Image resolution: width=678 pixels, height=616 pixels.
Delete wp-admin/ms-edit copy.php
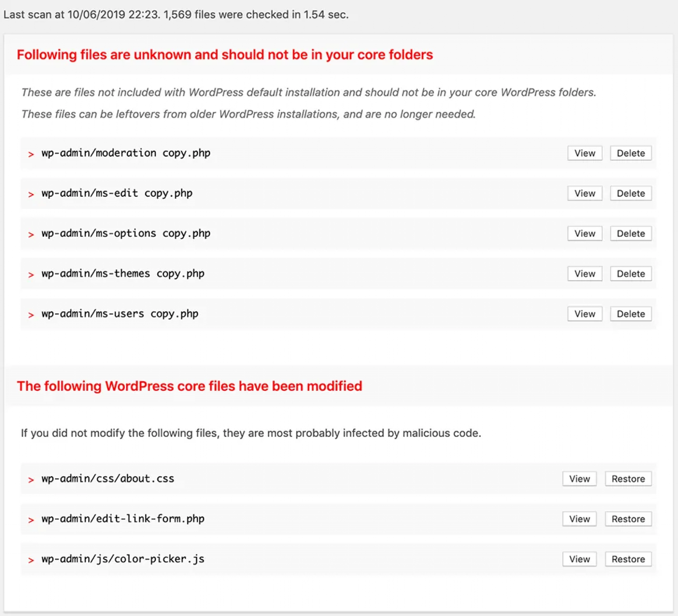[631, 193]
